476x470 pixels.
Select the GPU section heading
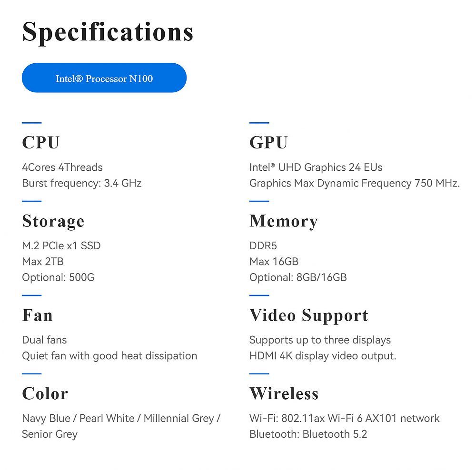(x=268, y=142)
